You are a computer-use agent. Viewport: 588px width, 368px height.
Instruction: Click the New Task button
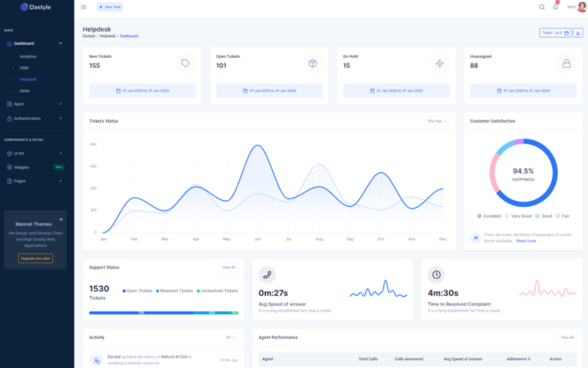click(110, 7)
